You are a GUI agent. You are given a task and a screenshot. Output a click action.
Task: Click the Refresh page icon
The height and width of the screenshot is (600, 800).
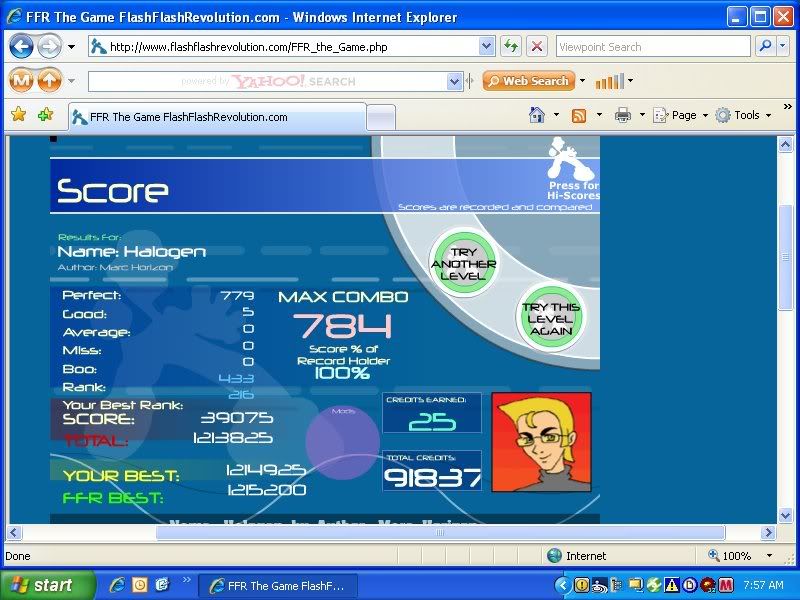coord(511,46)
